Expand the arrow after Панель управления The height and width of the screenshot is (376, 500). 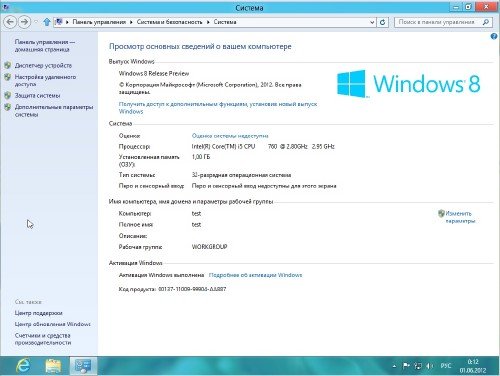(131, 22)
